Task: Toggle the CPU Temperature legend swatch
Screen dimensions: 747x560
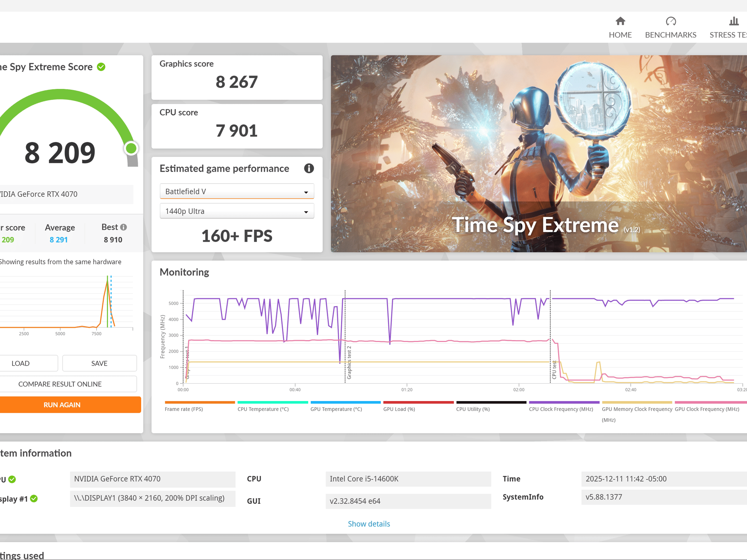Action: click(272, 402)
